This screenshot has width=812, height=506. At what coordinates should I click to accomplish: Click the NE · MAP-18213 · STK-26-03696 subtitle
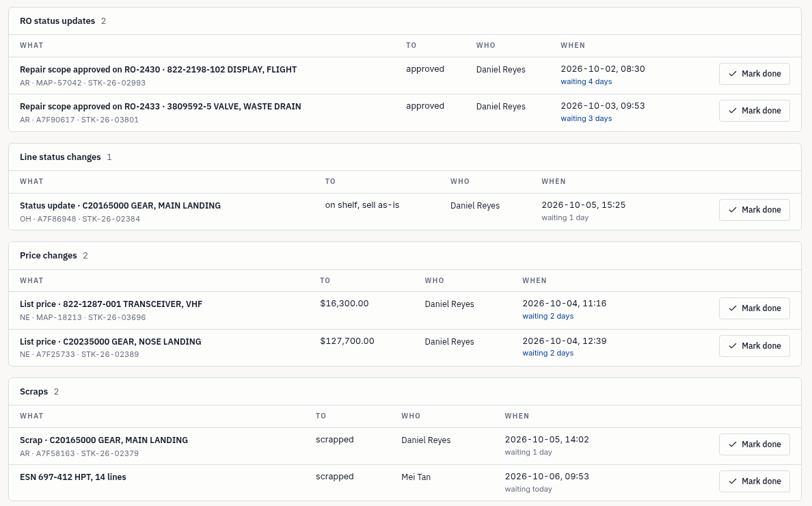click(83, 317)
